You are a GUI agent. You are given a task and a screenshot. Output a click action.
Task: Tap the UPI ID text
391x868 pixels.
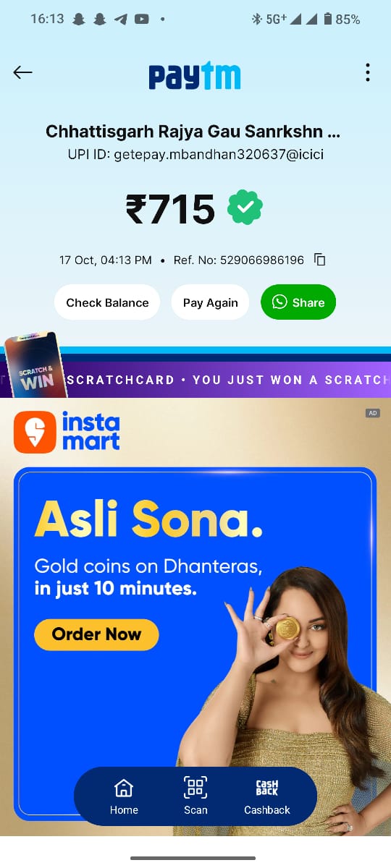195,155
